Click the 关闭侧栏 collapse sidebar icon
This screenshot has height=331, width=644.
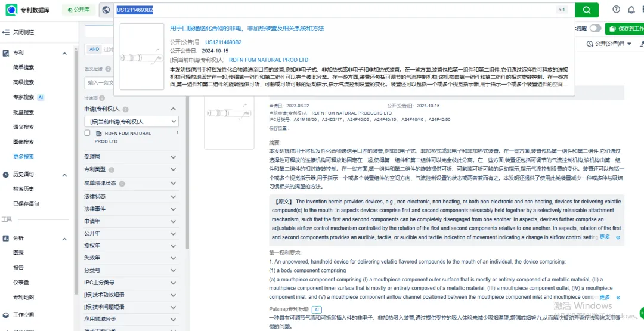point(5,32)
